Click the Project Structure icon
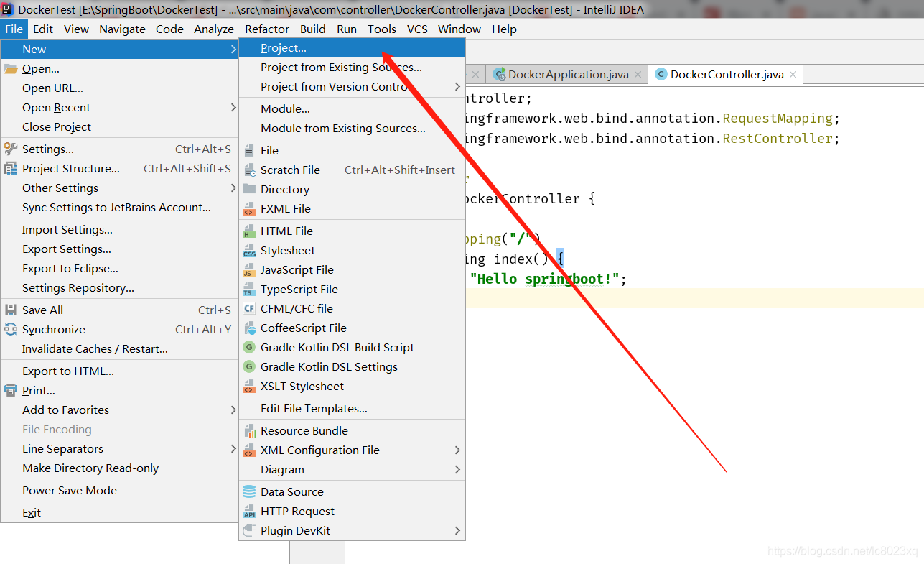The height and width of the screenshot is (564, 924). 11,168
